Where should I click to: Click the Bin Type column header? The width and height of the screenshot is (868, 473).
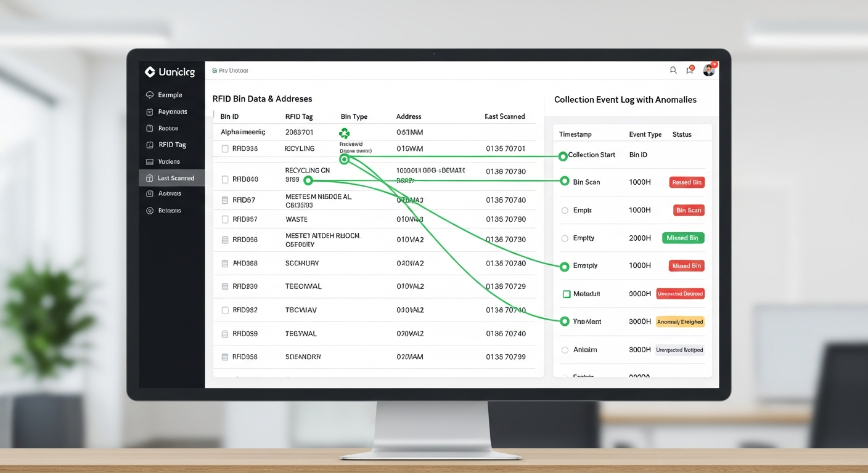pos(354,116)
